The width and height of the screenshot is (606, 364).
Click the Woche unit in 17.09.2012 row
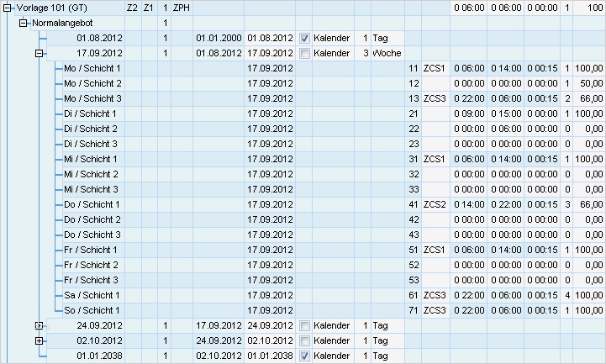(x=387, y=53)
